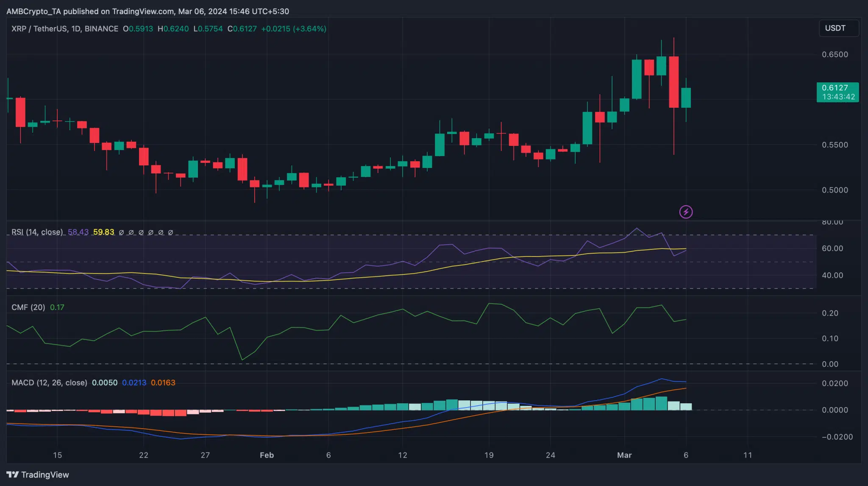Select the XRP / TetherUS symbol title
The height and width of the screenshot is (486, 868).
coord(65,29)
